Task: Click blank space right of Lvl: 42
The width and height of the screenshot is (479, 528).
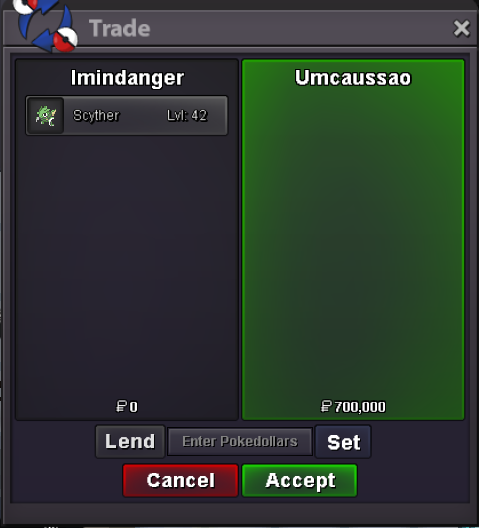Action: [x=217, y=116]
